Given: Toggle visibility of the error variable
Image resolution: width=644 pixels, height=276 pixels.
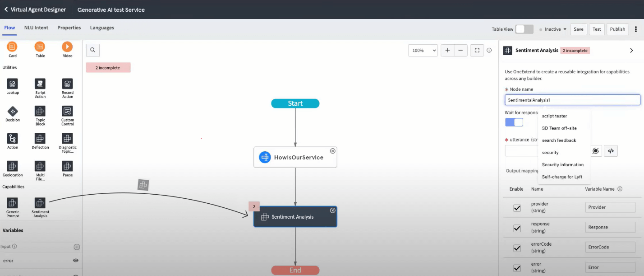Looking at the screenshot, I should pyautogui.click(x=76, y=261).
